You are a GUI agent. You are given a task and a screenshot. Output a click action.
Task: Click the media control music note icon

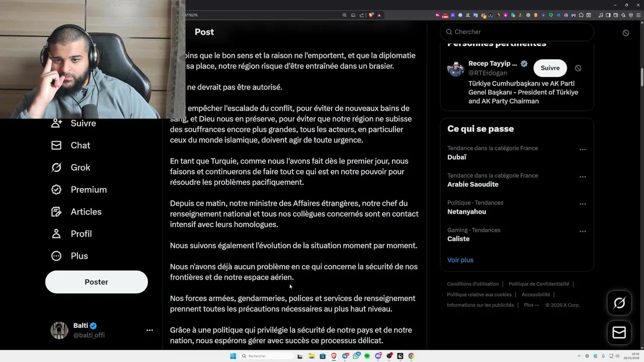pyautogui.click(x=601, y=15)
